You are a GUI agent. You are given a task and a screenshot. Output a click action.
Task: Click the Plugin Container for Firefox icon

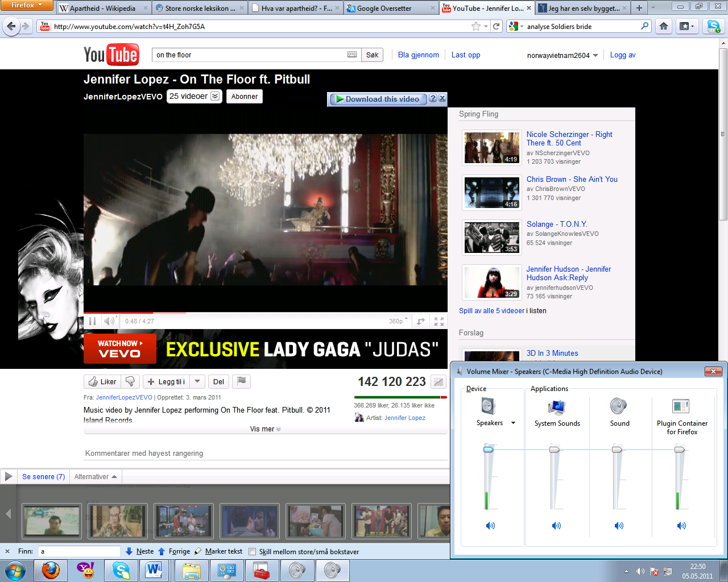tap(681, 406)
